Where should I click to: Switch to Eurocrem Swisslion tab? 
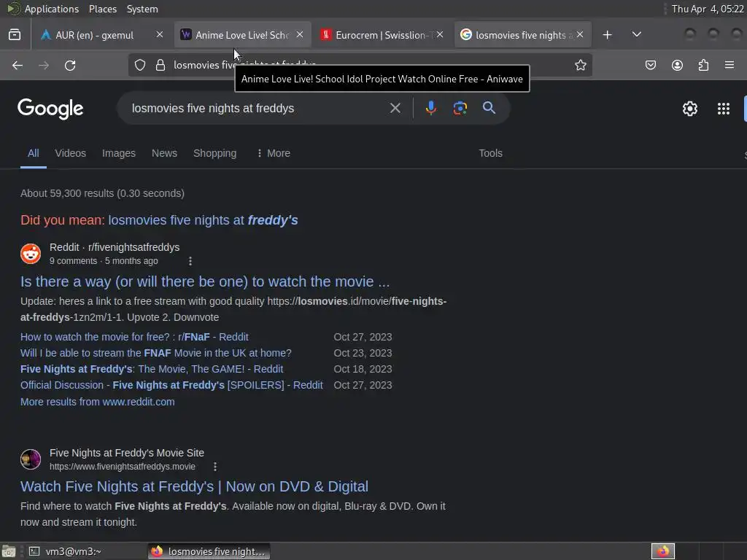pyautogui.click(x=384, y=35)
